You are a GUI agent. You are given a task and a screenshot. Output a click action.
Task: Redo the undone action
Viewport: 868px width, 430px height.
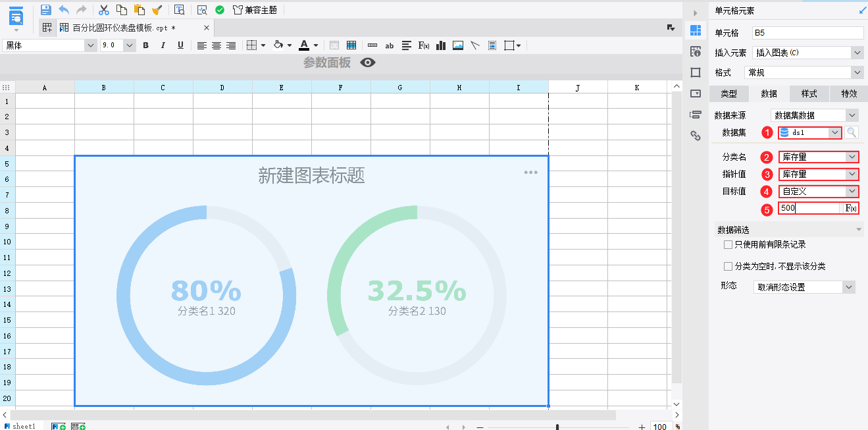82,10
